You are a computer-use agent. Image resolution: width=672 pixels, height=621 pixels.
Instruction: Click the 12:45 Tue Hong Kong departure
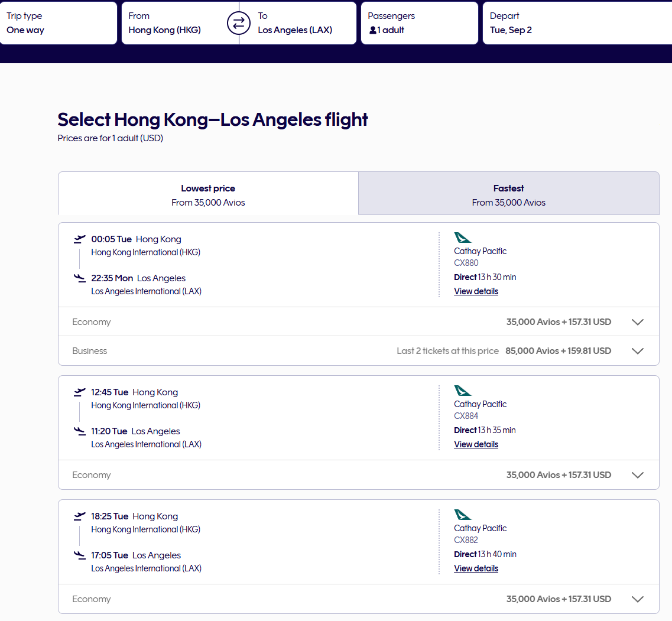pos(135,392)
